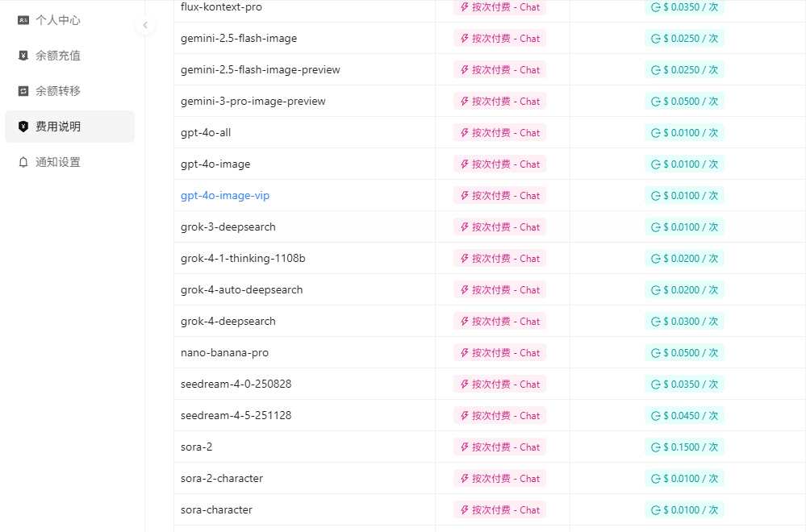
Task: Click the gemini-3-pro-image-preview model name
Action: [x=253, y=102]
